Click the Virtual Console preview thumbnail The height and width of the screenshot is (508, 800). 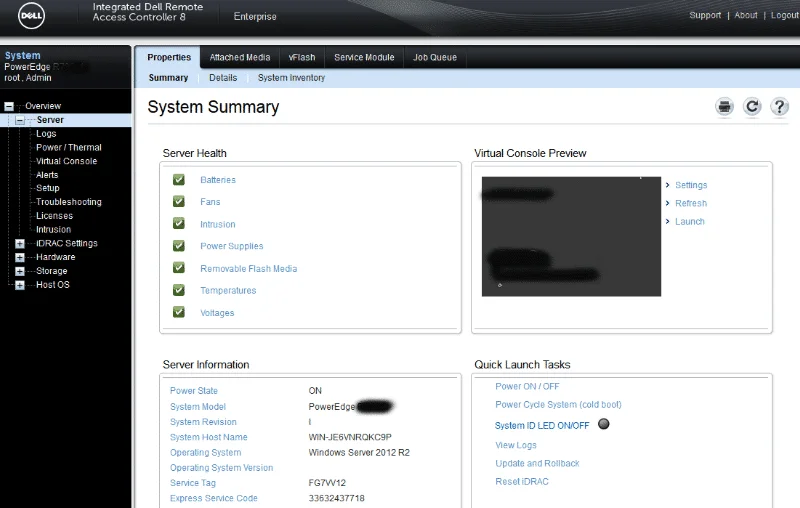[x=571, y=236]
